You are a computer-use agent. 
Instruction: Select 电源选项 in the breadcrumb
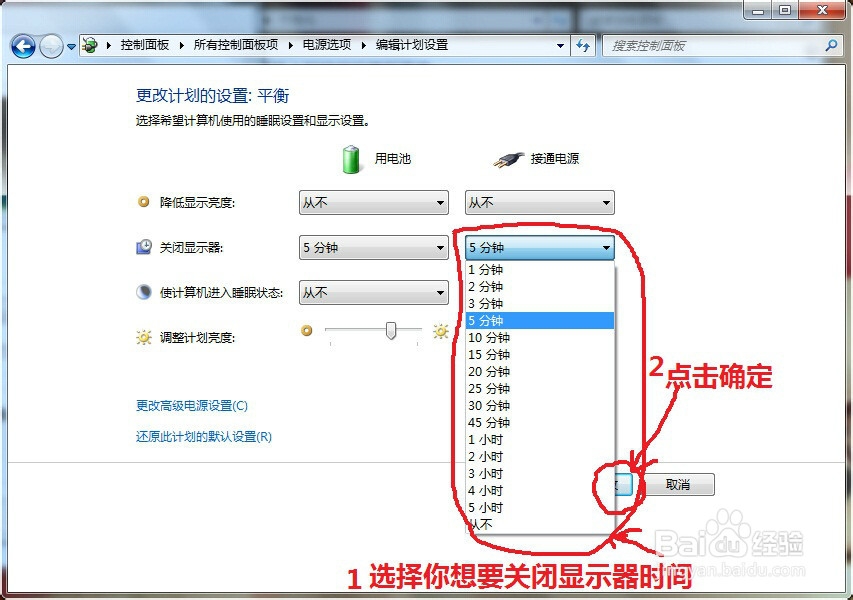click(x=326, y=45)
